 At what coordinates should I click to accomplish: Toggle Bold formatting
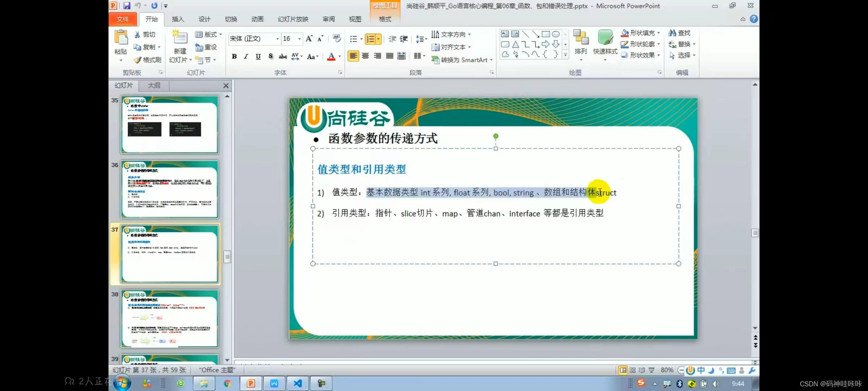pos(234,56)
